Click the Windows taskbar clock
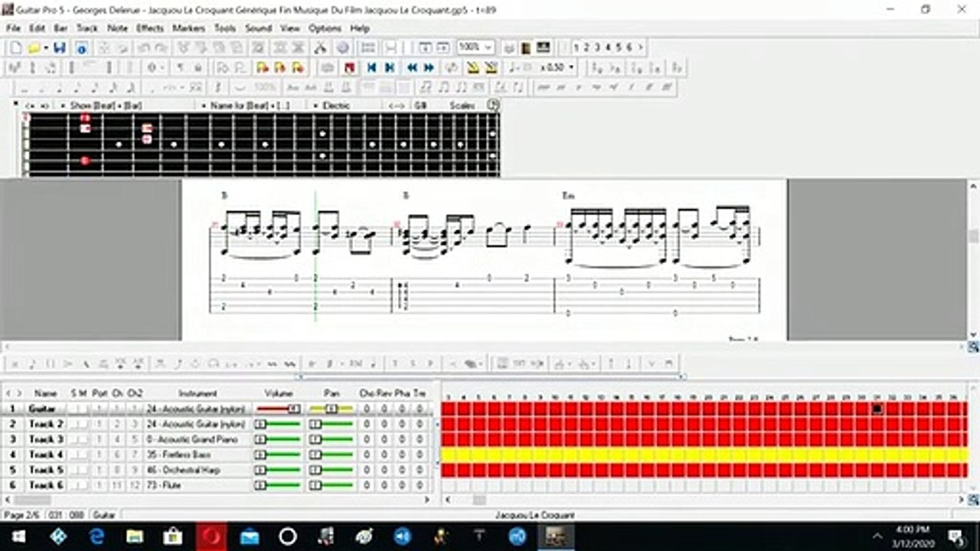The image size is (980, 551). [911, 536]
